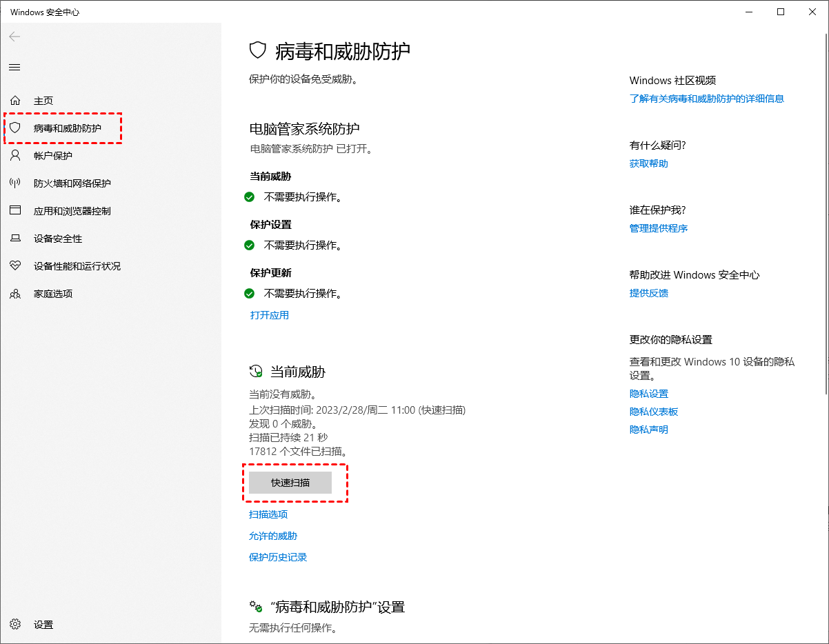Open the hamburger navigation menu
The image size is (829, 644).
[x=14, y=67]
